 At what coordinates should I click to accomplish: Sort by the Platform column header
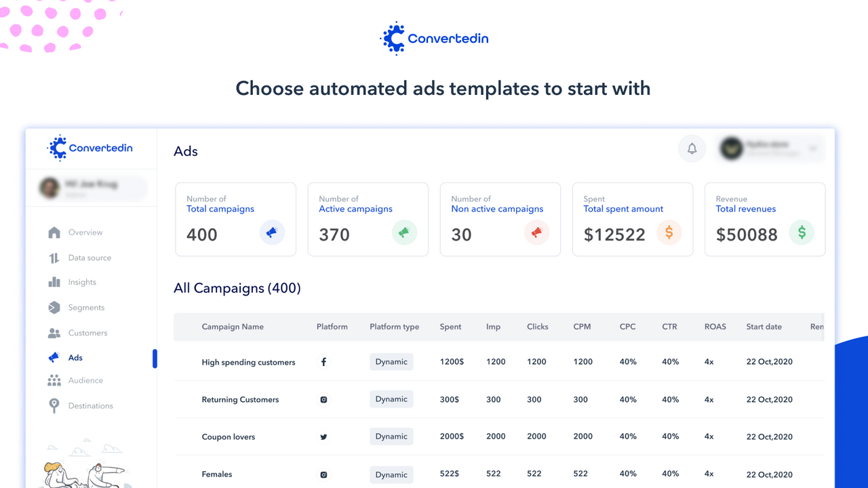332,327
